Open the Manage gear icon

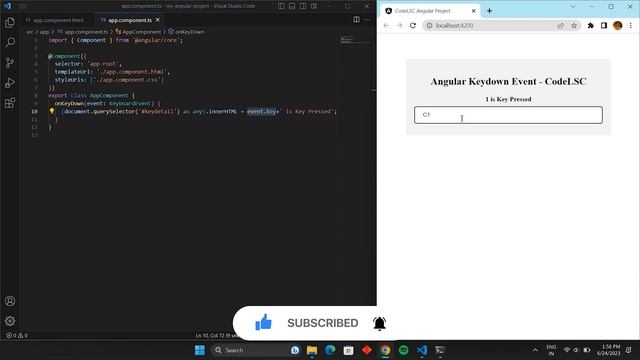coord(10,321)
